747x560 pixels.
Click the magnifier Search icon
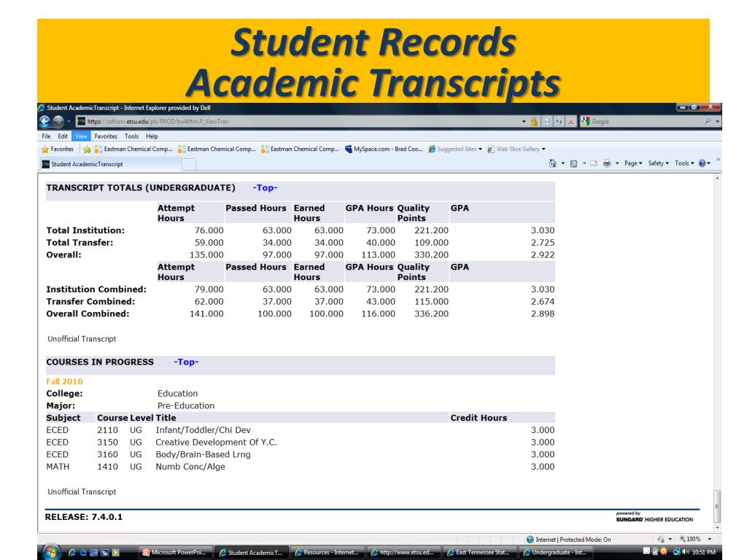tap(708, 122)
